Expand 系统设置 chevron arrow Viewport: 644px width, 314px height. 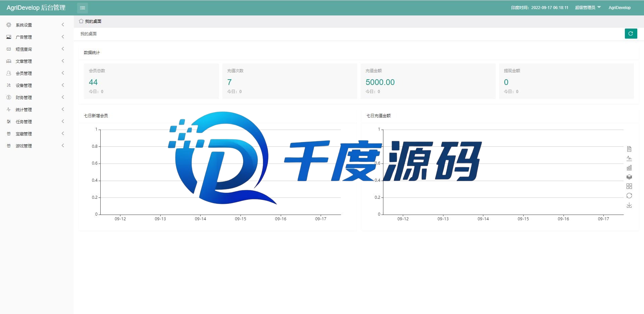click(63, 25)
